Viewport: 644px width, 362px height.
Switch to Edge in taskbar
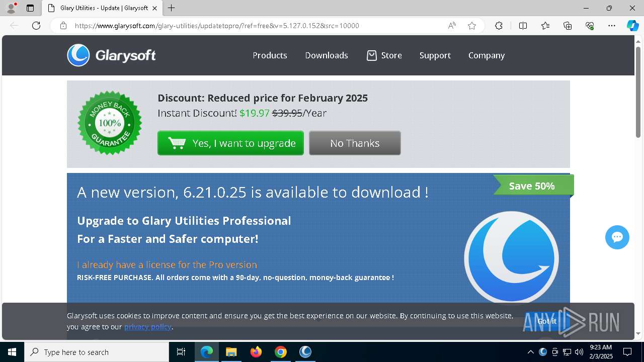[x=207, y=352]
